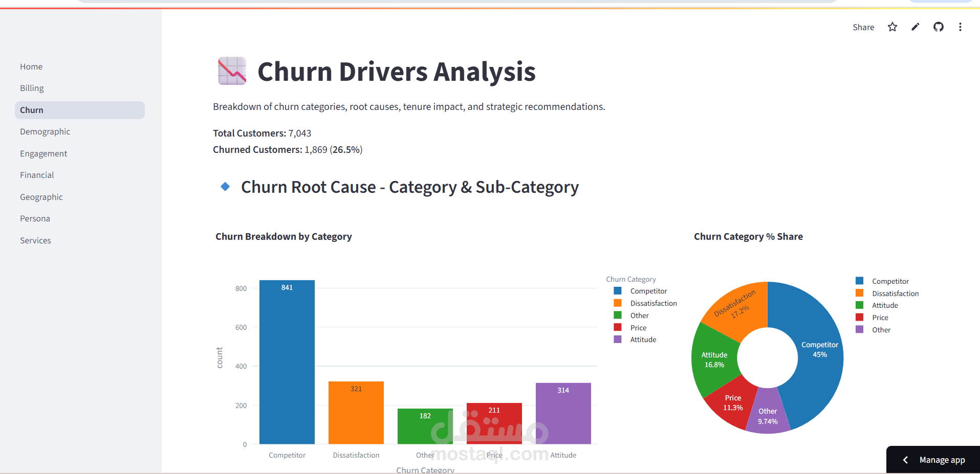Click the orange Dissatisfaction bar labeled 321
The image size is (980, 474).
[x=356, y=413]
